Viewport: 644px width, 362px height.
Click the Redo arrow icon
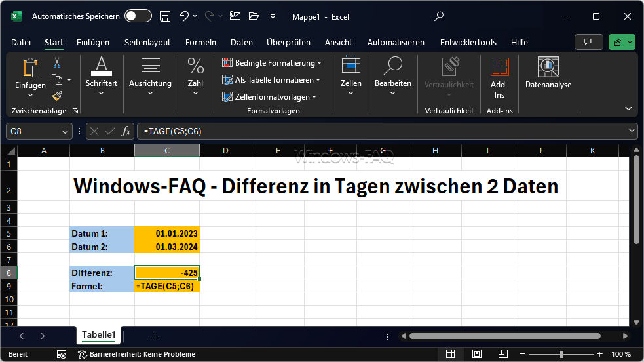click(210, 16)
